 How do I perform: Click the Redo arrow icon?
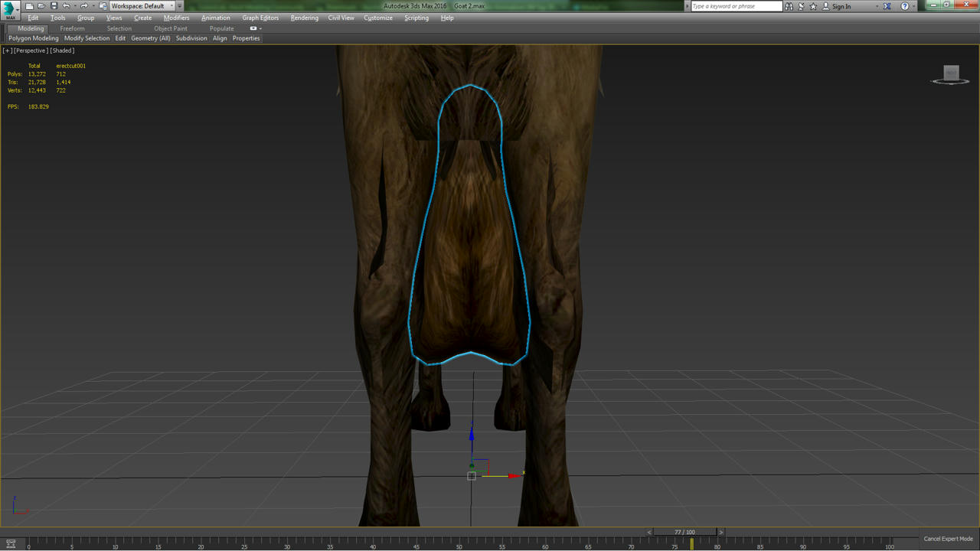(83, 6)
